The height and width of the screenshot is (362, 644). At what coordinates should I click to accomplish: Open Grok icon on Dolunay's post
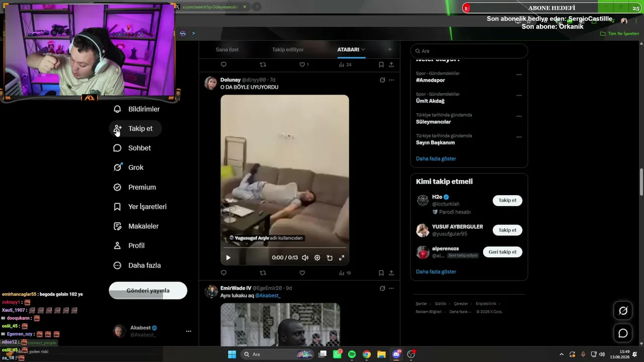pos(382,80)
